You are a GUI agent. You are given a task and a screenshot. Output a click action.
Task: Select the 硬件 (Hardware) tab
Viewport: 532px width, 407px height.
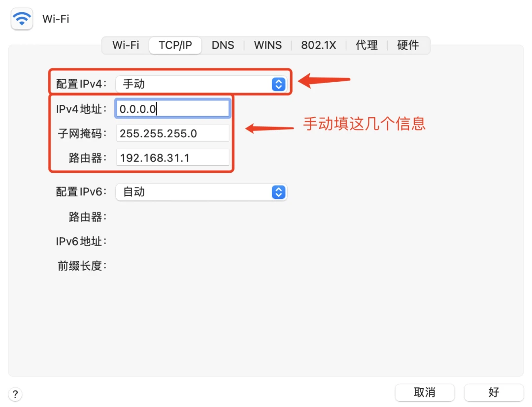click(x=408, y=45)
